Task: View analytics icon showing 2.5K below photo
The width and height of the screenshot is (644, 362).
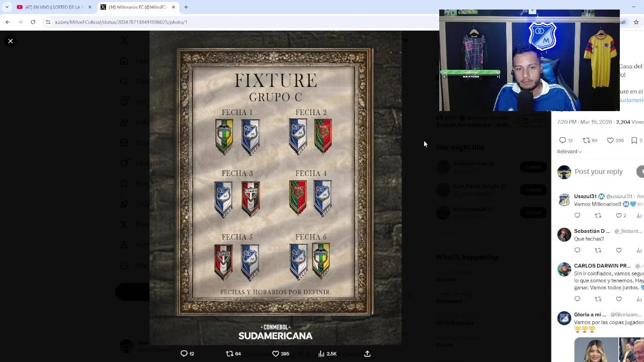Action: 321,353
